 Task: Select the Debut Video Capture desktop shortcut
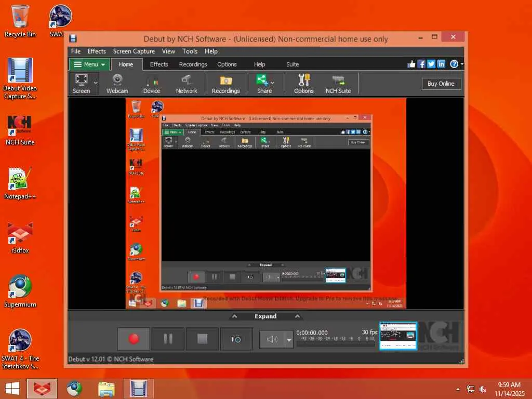[x=20, y=79]
